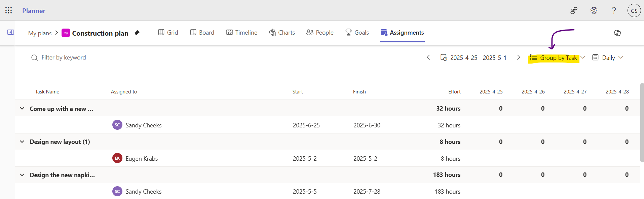The image size is (644, 199).
Task: Toggle the sidebar panel expand icon
Action: pyautogui.click(x=11, y=32)
